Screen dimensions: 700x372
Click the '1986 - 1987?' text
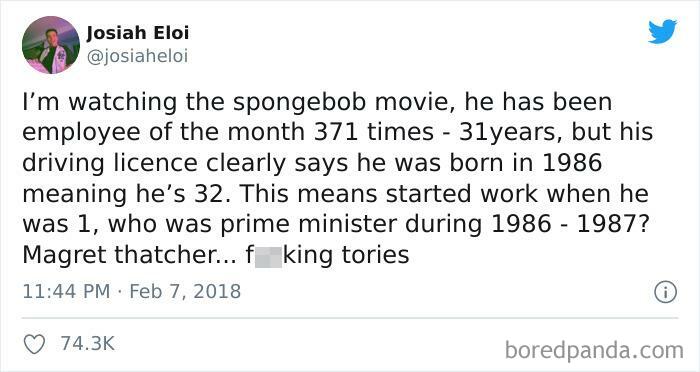[x=569, y=224]
